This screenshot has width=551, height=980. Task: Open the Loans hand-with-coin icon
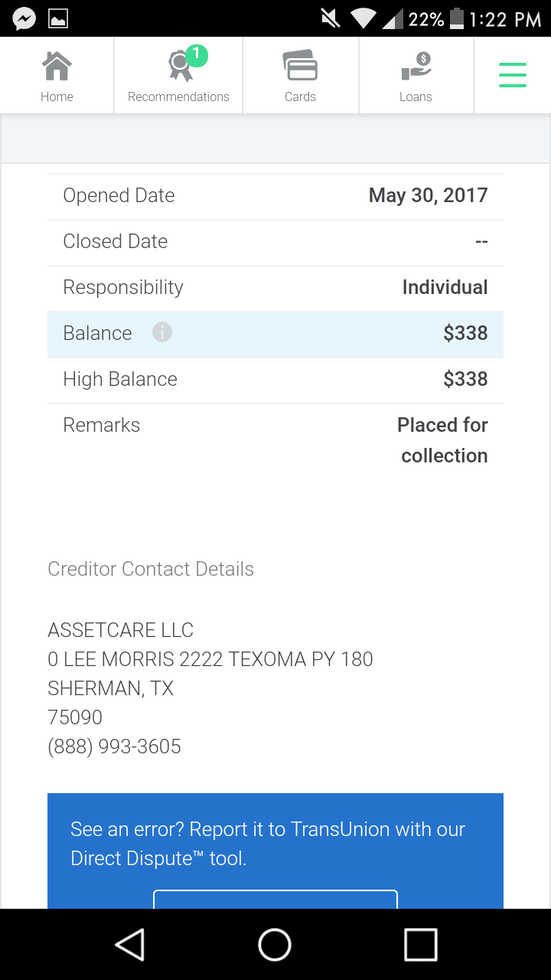(416, 66)
